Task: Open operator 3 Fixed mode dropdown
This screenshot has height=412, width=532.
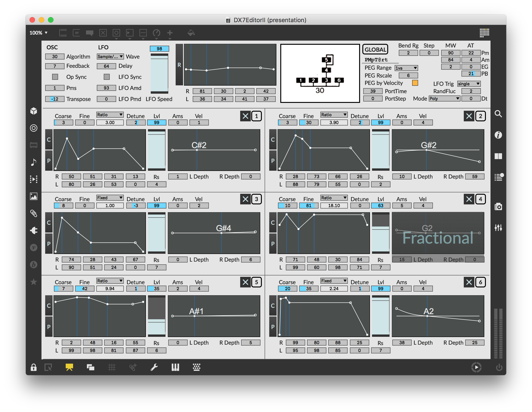Action: [110, 198]
